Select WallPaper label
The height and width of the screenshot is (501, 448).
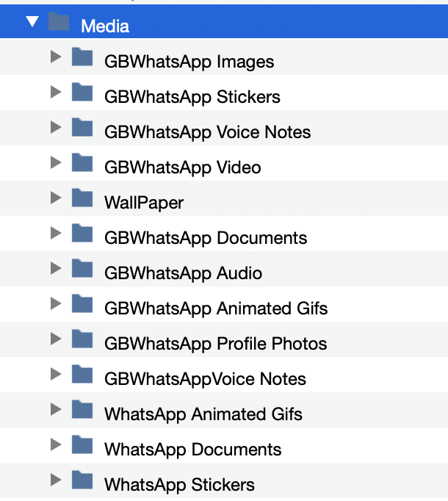pos(144,203)
